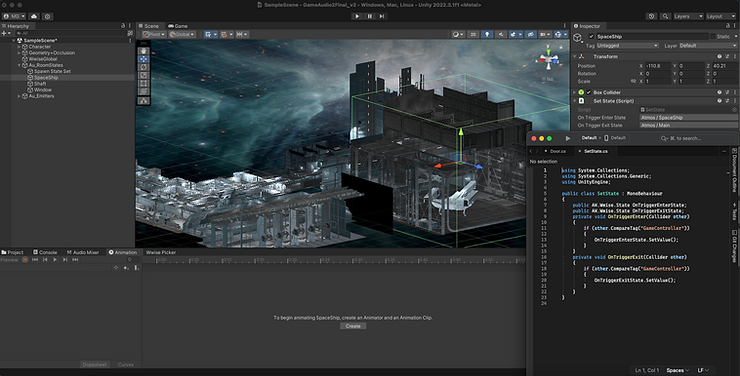740x376 pixels.
Task: Click Create button for Animator clip
Action: click(353, 326)
